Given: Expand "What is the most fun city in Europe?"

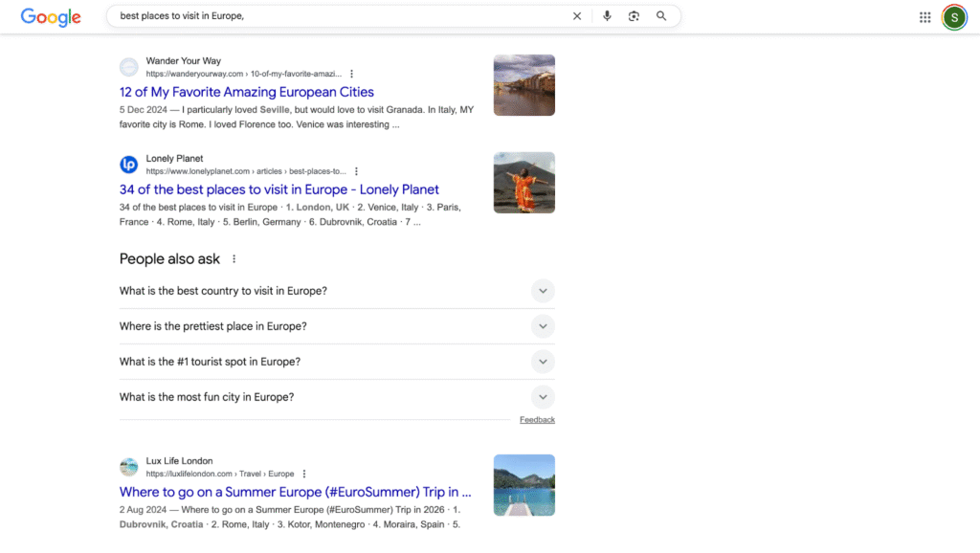Looking at the screenshot, I should tap(543, 397).
